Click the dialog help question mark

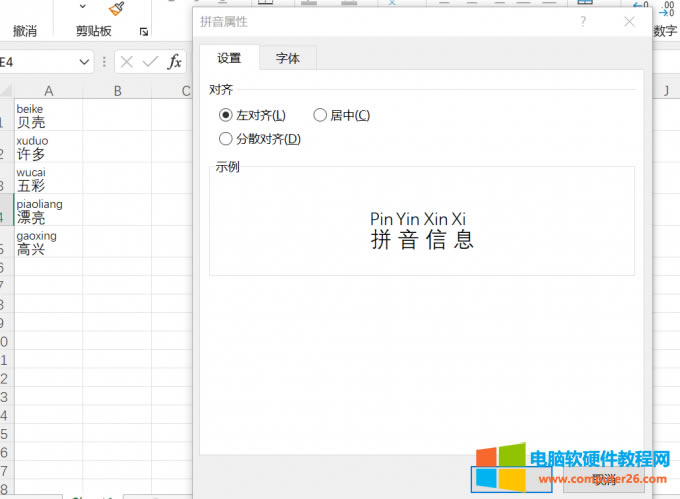pyautogui.click(x=583, y=21)
